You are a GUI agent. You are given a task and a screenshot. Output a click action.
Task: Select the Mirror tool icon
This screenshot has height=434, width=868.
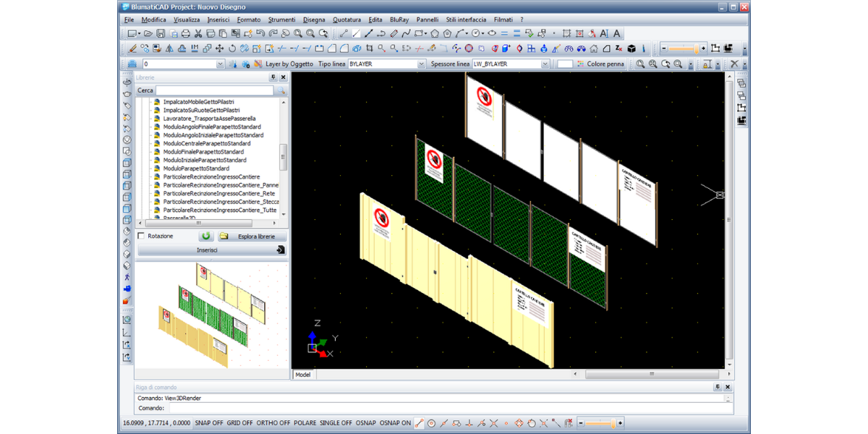click(x=169, y=48)
